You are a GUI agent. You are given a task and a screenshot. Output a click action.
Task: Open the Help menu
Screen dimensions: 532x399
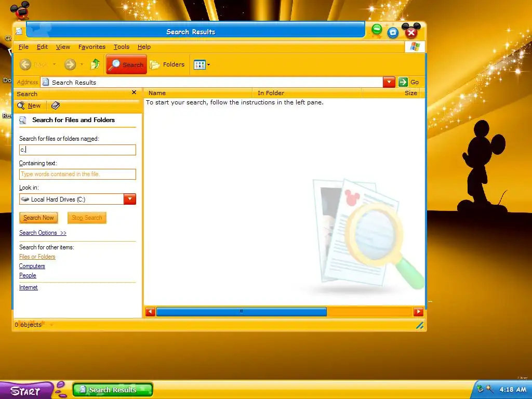[x=144, y=47]
